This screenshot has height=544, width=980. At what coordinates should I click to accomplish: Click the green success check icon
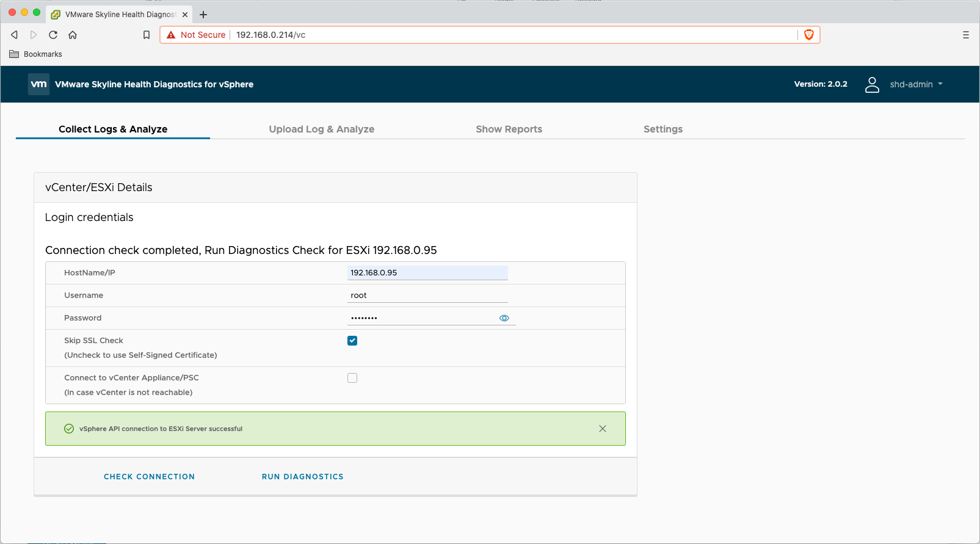(x=69, y=429)
